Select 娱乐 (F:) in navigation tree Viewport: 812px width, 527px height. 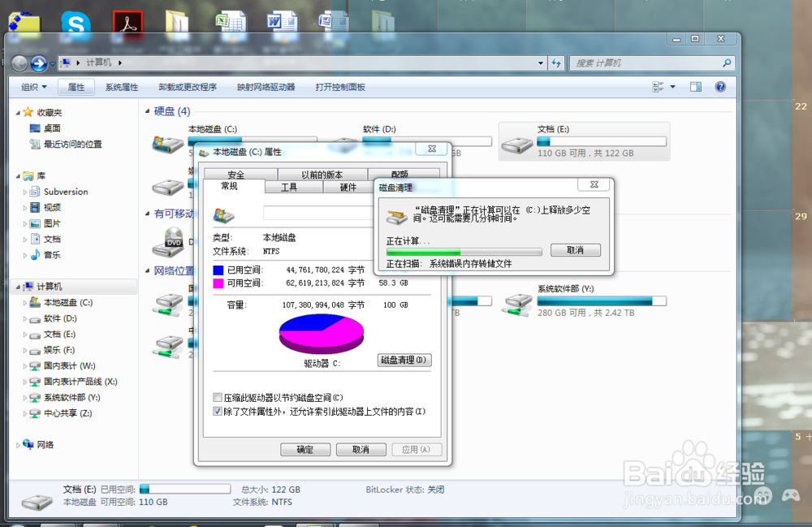tap(59, 350)
